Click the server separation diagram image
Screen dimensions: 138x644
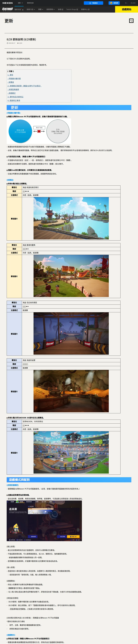39,131
